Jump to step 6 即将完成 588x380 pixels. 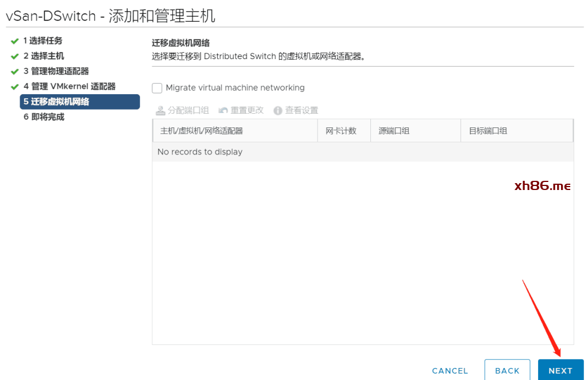point(44,117)
